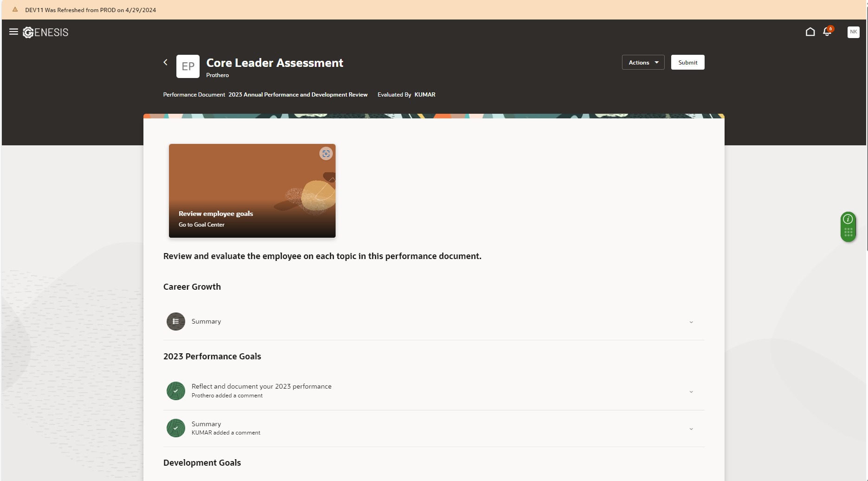Click the notification count badge showing 6

[831, 28]
